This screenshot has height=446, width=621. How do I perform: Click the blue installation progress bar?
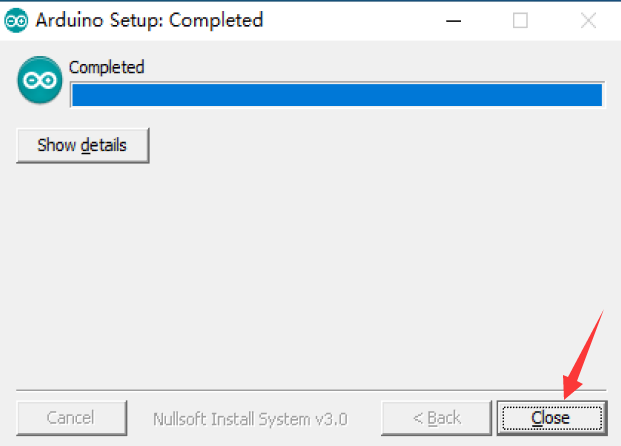pos(336,95)
